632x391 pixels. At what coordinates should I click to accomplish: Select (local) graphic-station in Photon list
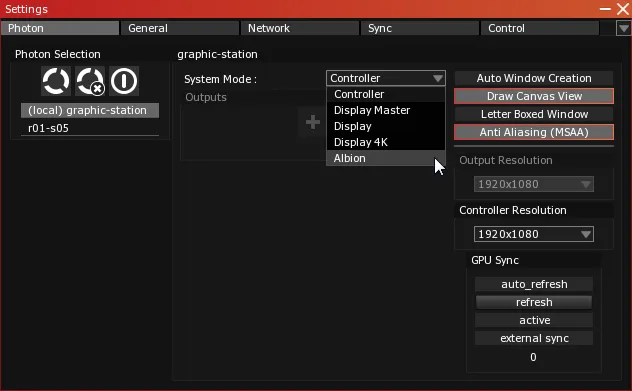[x=90, y=110]
